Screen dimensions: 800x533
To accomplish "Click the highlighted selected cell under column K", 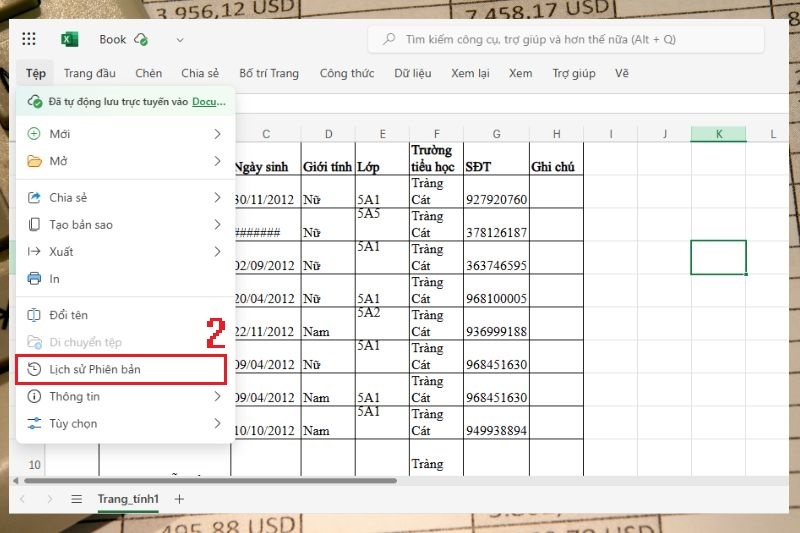I will pyautogui.click(x=718, y=258).
